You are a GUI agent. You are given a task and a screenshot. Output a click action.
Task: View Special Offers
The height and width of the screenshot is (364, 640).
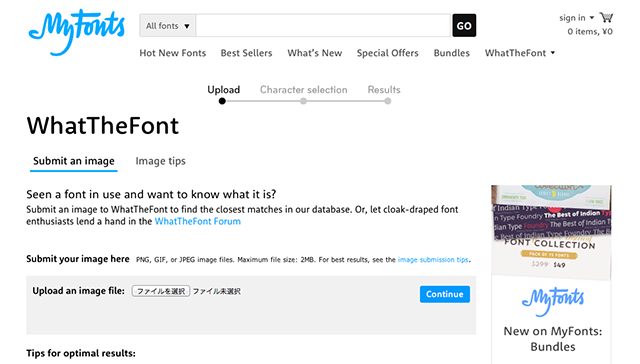pos(388,53)
